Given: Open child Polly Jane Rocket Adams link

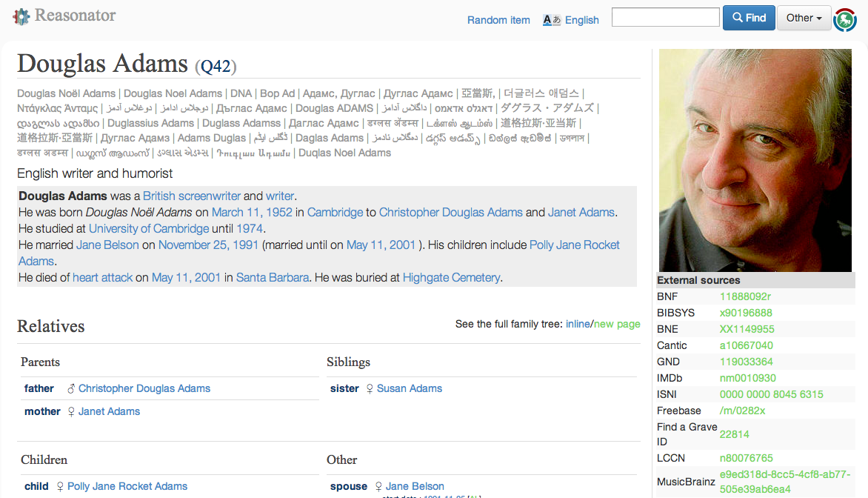Looking at the screenshot, I should (x=127, y=486).
